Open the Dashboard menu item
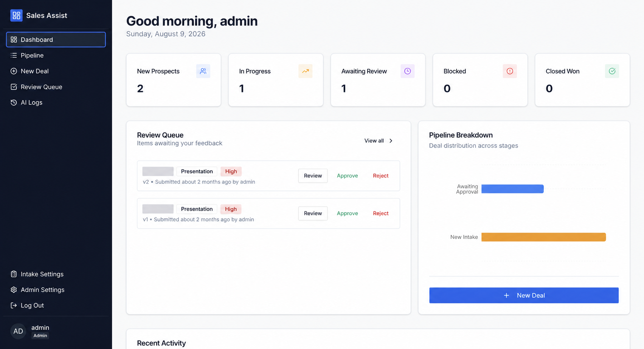Viewport: 644px width, 349px height. [56, 40]
